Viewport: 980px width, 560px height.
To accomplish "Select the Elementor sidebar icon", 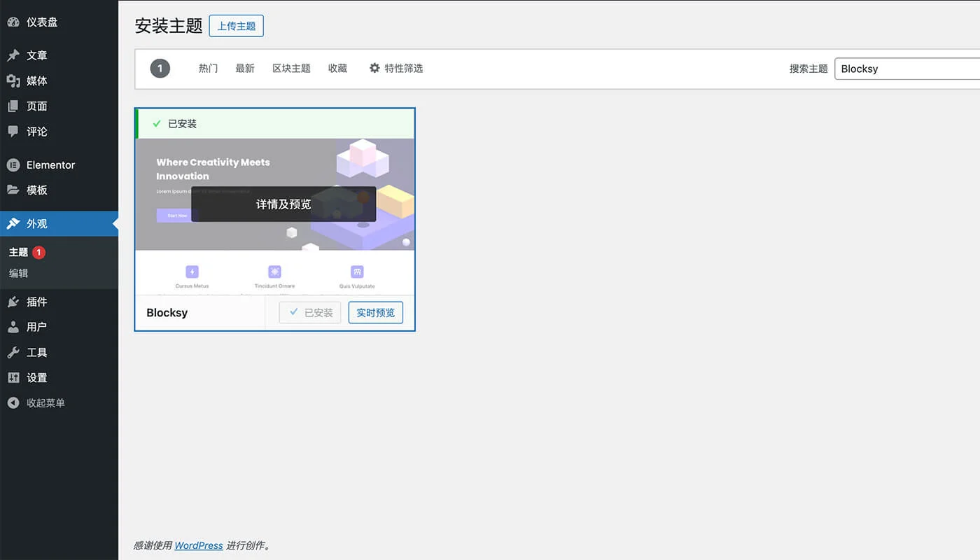I will pyautogui.click(x=14, y=164).
